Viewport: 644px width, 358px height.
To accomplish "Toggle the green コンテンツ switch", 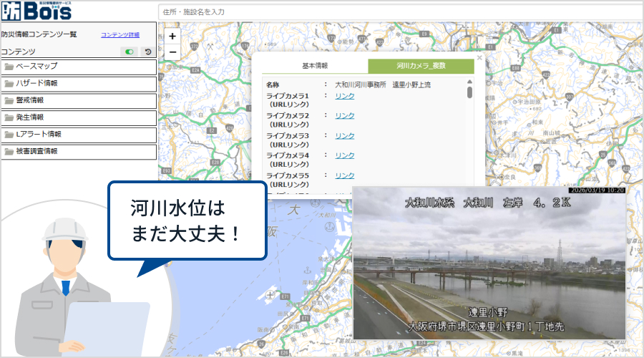I will pyautogui.click(x=130, y=52).
